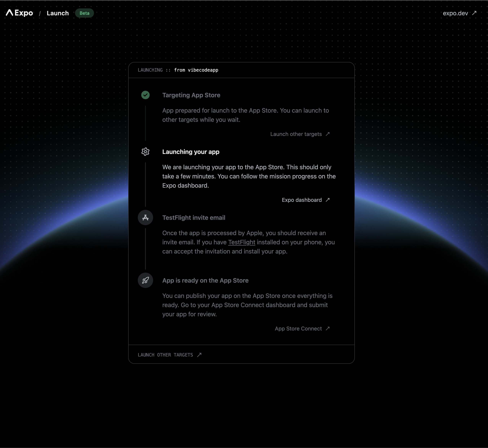Click the LAUNCHING from vibecodeapp title bar
Viewport: 488px width, 448px height.
(x=178, y=70)
